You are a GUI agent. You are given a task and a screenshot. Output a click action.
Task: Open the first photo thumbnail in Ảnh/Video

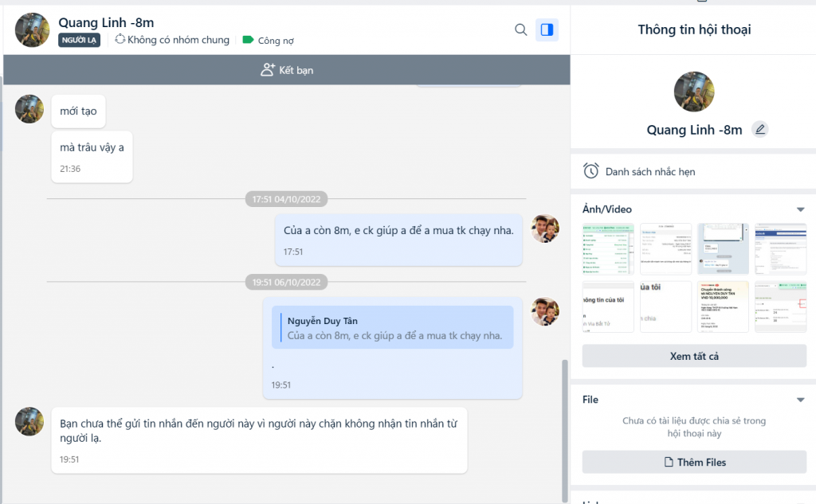[608, 249]
